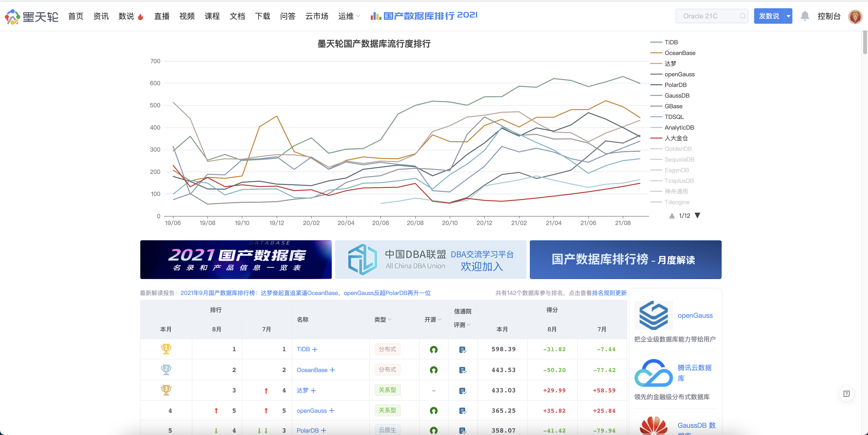
Task: Click OceanBase's 信通院 evaluation icon
Action: pyautogui.click(x=462, y=370)
